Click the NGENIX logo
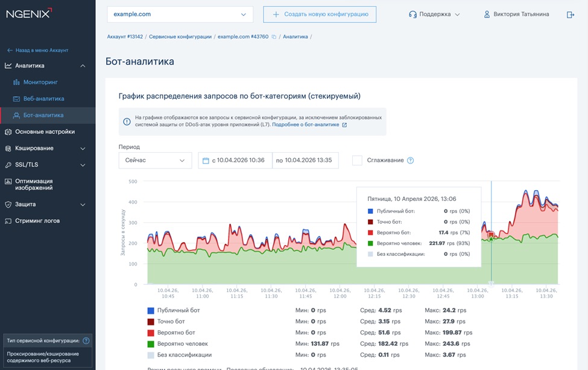588x370 pixels. point(30,13)
